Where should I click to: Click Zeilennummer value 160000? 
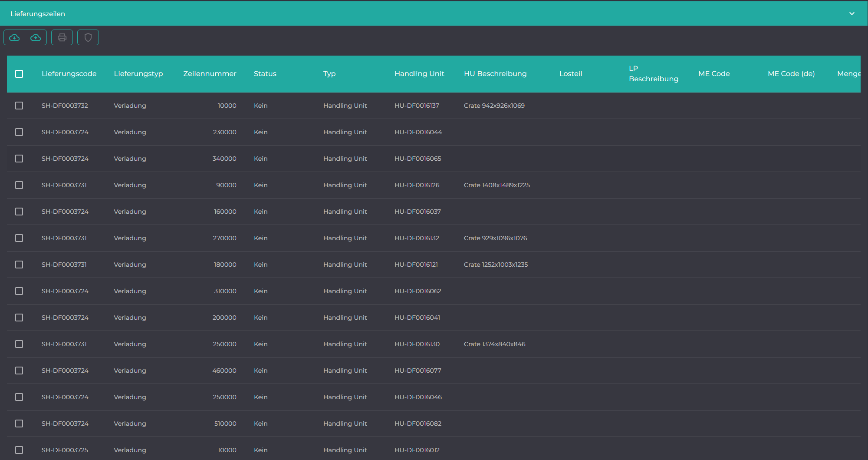coord(225,212)
